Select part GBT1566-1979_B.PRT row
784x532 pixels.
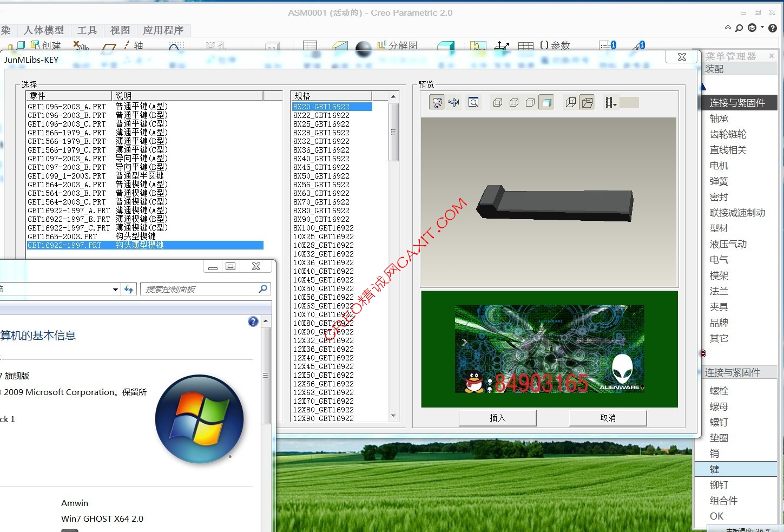(145, 141)
